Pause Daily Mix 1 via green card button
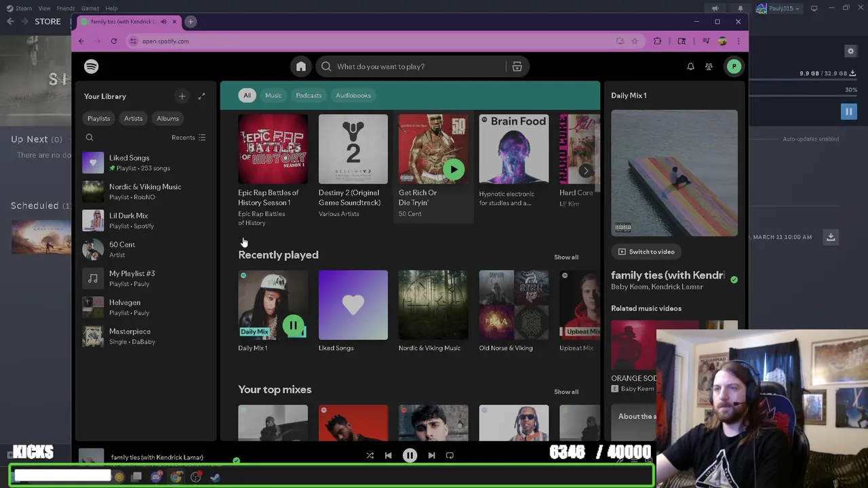The width and height of the screenshot is (868, 488). [294, 326]
